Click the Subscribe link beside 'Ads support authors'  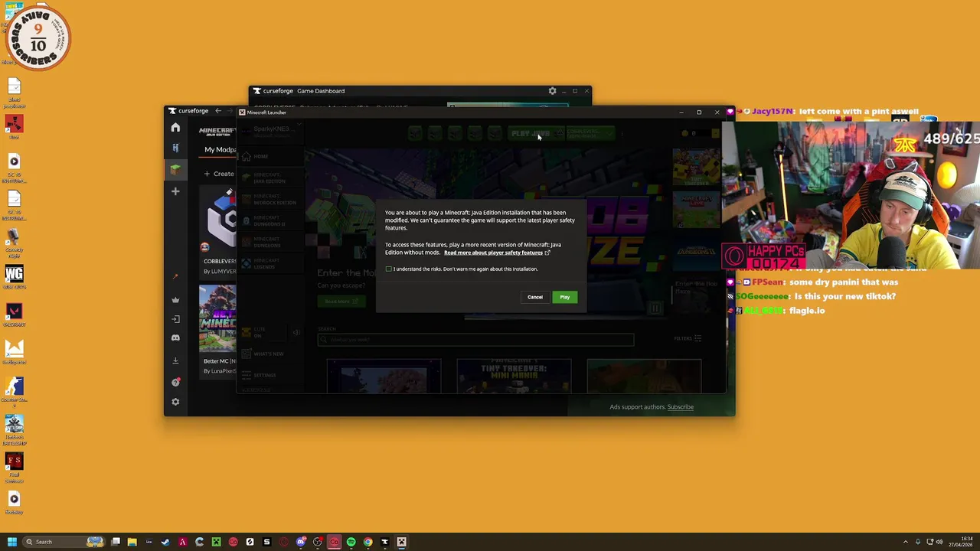680,407
